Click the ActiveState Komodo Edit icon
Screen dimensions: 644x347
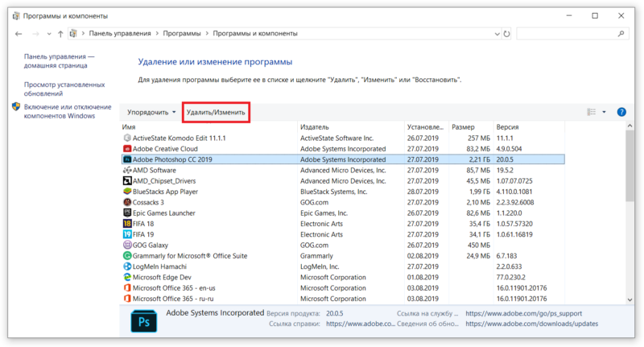tap(127, 138)
